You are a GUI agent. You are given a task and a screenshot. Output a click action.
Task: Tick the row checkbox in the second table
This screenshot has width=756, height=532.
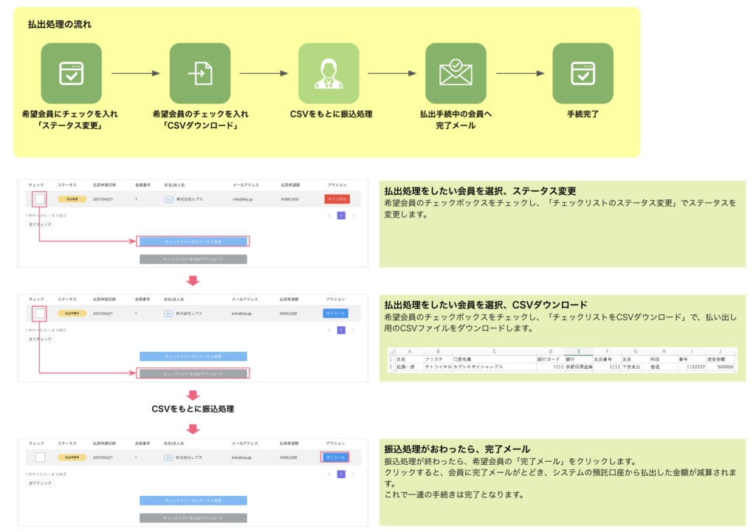(x=40, y=314)
